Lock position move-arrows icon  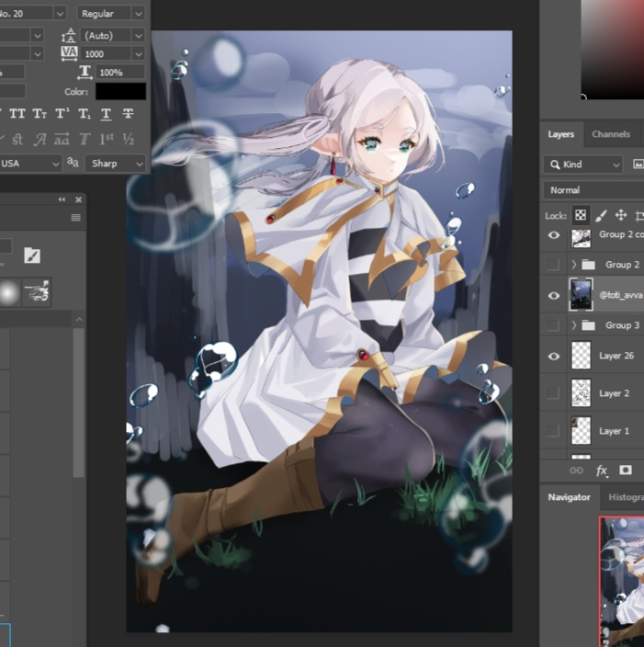click(621, 215)
